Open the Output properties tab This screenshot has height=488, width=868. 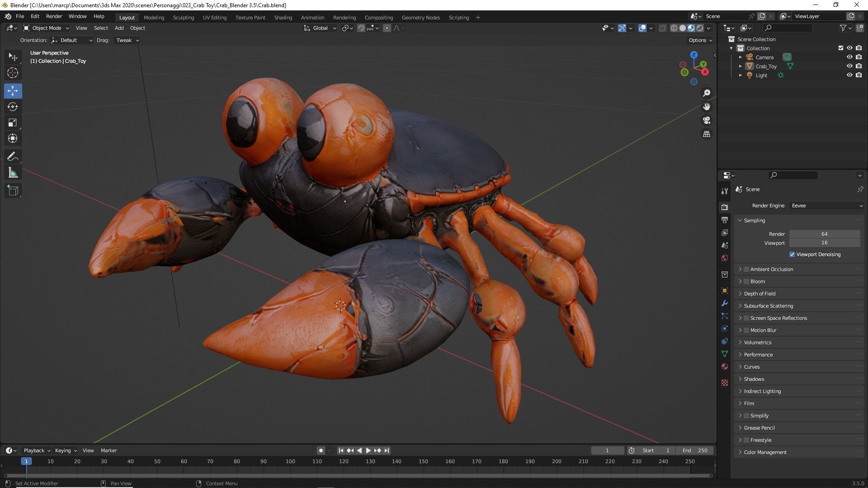tap(725, 220)
